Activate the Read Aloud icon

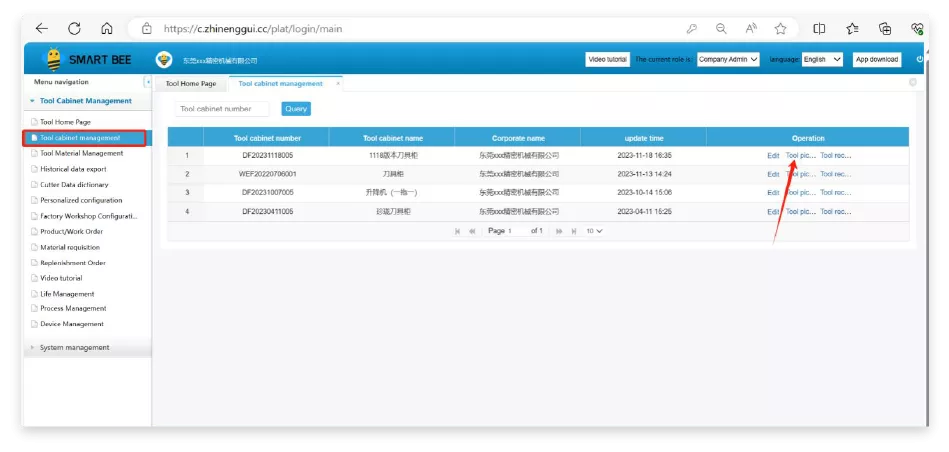(751, 28)
